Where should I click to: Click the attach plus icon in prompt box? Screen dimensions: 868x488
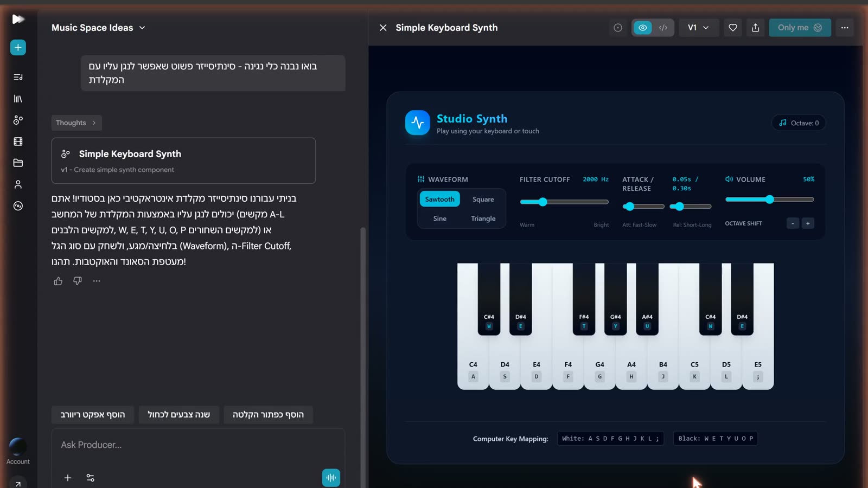point(68,478)
